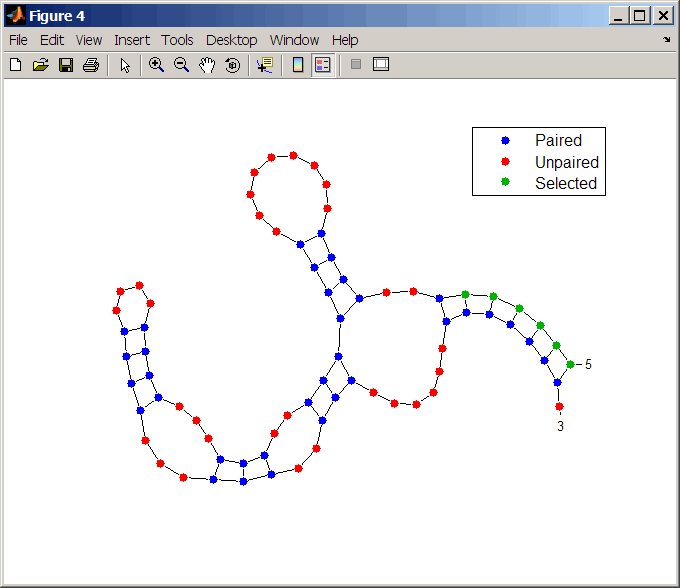
Task: Close the Figure 4 window
Action: point(663,16)
